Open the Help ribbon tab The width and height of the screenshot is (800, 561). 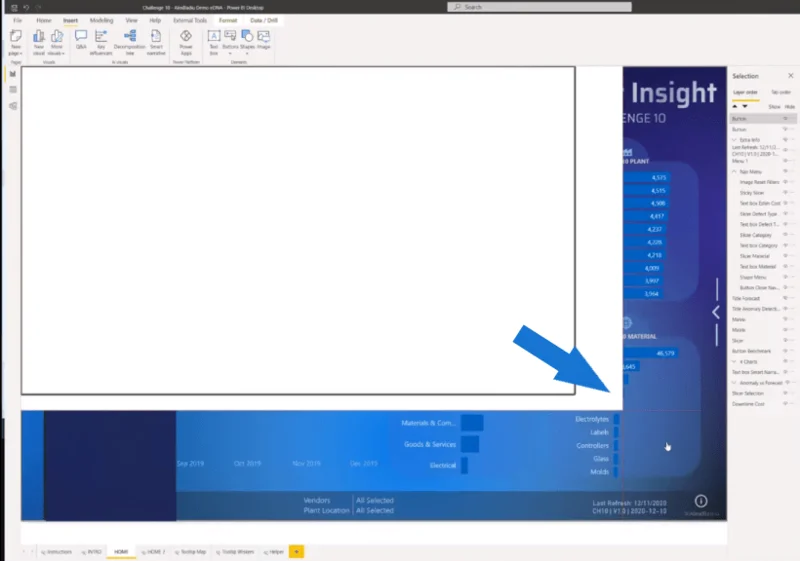click(x=155, y=20)
